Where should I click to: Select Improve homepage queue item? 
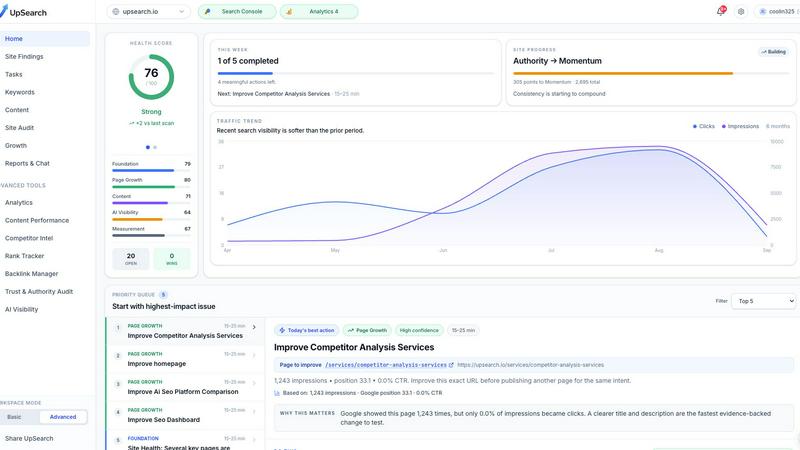coord(186,359)
